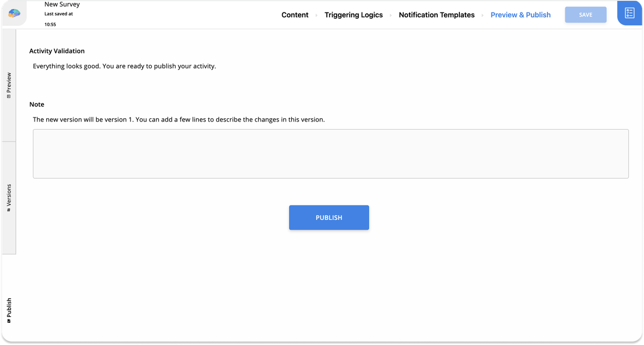Open the Triggering Logics tab
Viewport: 644px width, 345px height.
click(x=354, y=15)
